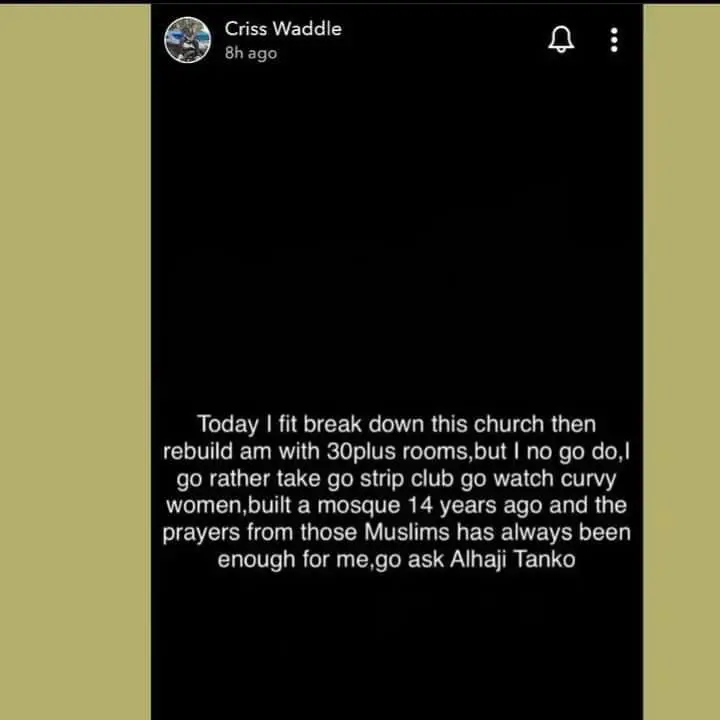Click the Criss Waddle username
720x720 pixels.
pyautogui.click(x=283, y=29)
